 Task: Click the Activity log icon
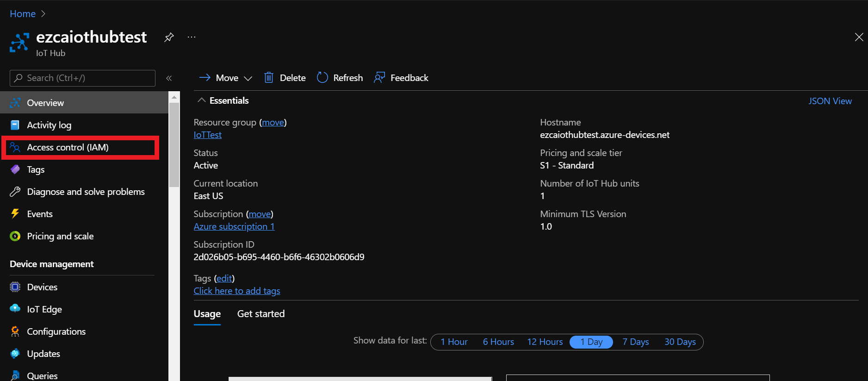15,125
